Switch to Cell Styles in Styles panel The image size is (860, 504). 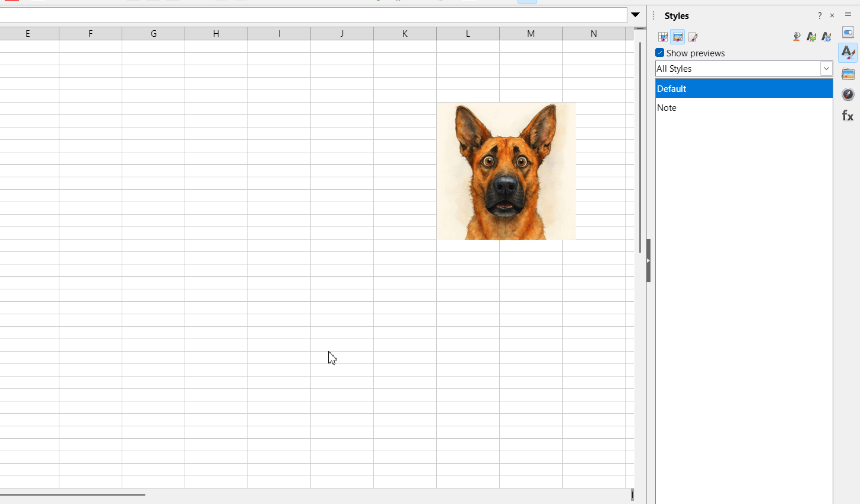click(663, 37)
